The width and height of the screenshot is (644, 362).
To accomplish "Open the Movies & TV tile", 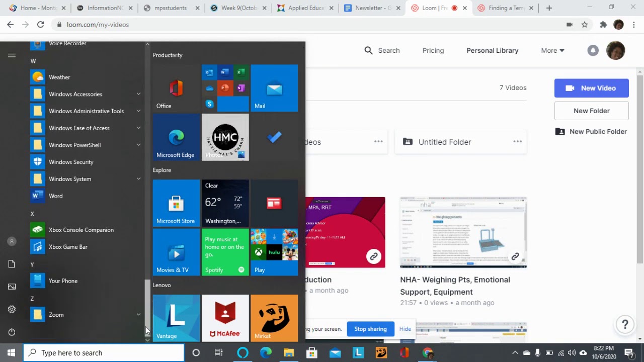I will coord(176,252).
